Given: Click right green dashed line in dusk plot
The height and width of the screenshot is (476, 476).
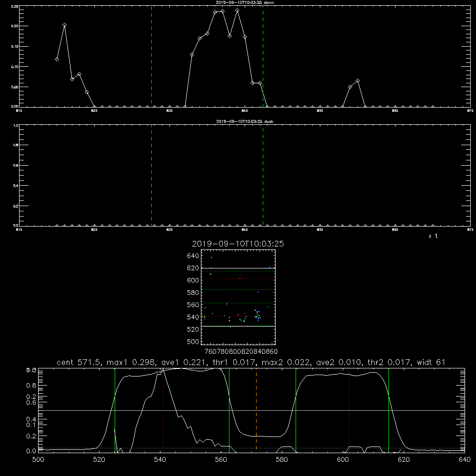Looking at the screenshot, I should pyautogui.click(x=263, y=175).
